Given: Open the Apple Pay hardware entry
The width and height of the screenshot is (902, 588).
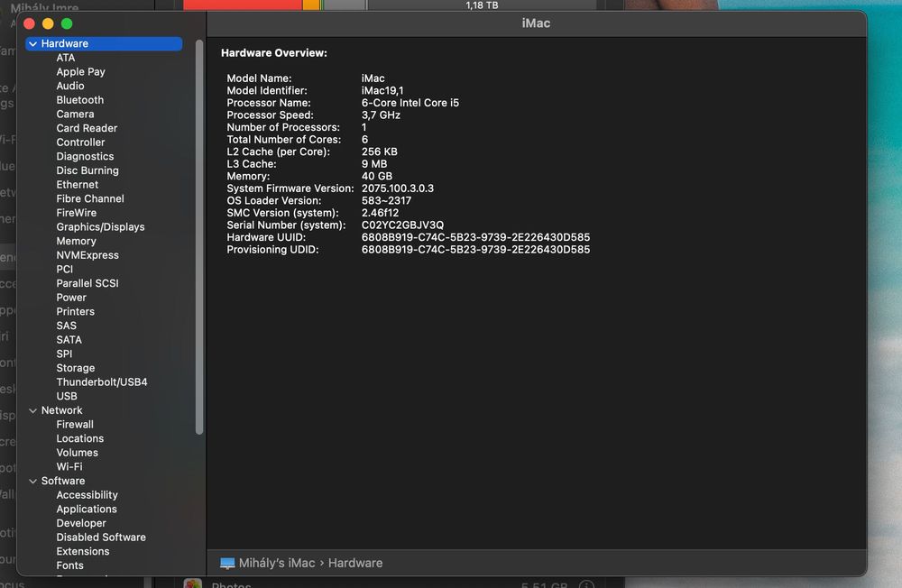Looking at the screenshot, I should click(80, 72).
